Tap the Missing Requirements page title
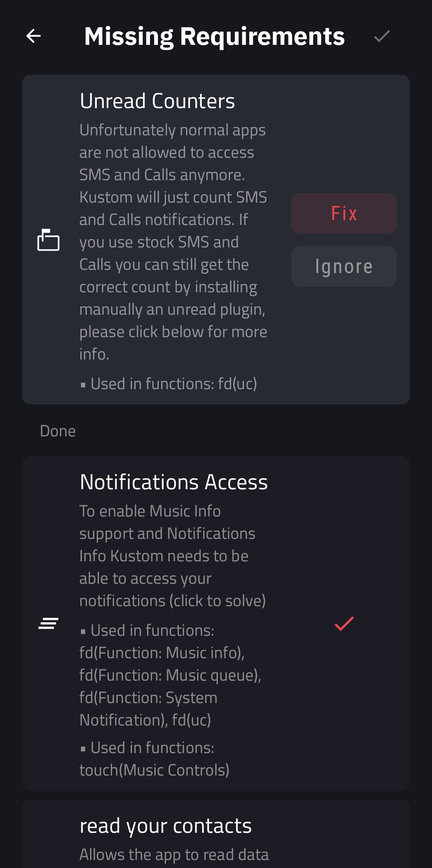 click(x=214, y=36)
